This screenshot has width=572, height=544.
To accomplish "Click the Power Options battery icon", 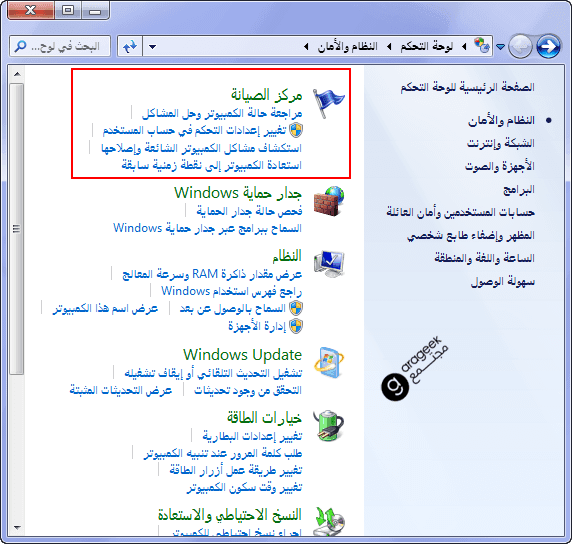I will coord(329,426).
